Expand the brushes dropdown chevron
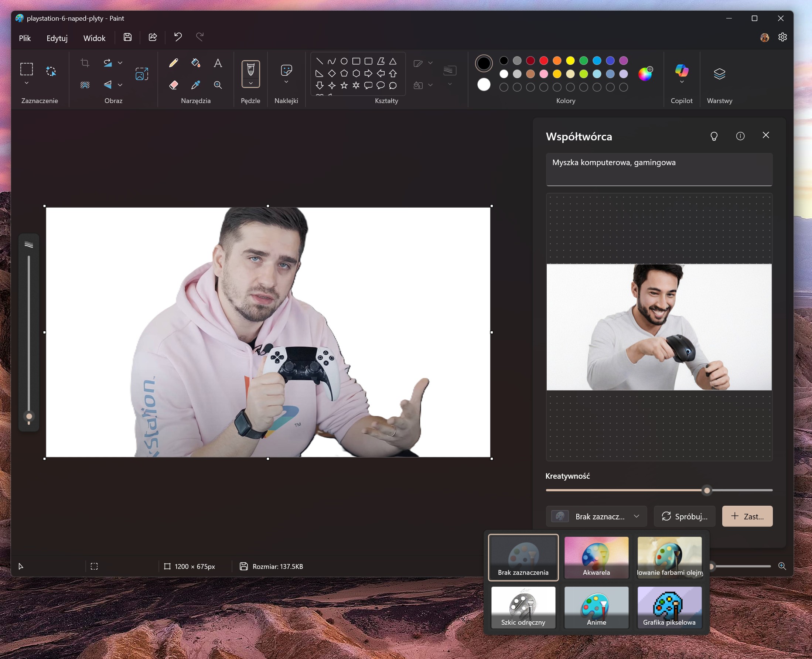The image size is (812, 659). pos(250,83)
